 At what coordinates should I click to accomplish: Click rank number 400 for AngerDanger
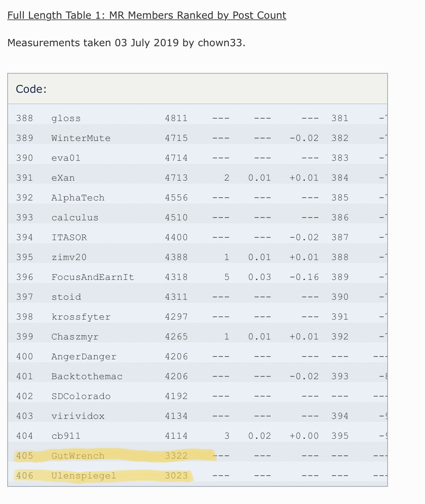(24, 357)
